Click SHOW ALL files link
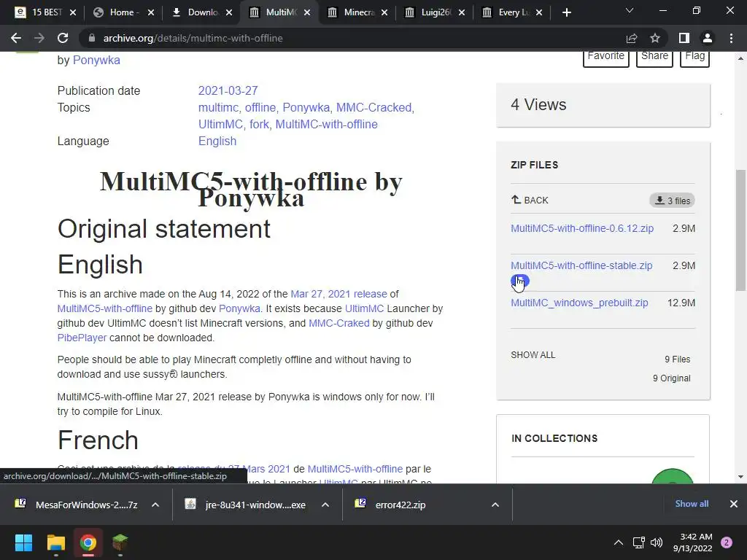 click(x=533, y=355)
